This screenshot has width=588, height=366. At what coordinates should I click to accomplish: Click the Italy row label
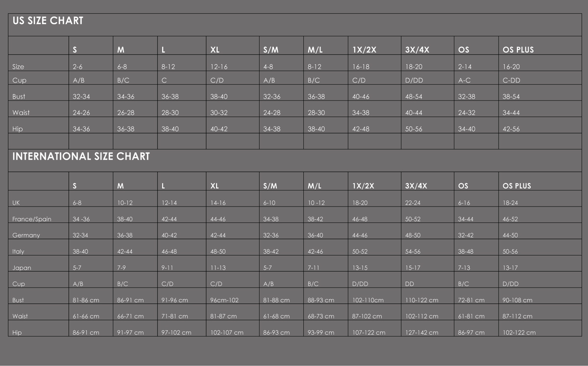click(18, 252)
